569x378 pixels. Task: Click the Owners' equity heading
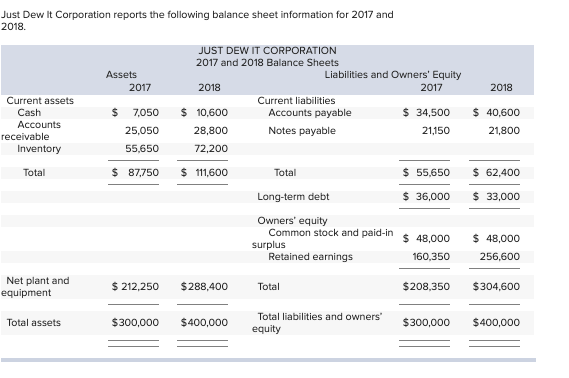292,221
